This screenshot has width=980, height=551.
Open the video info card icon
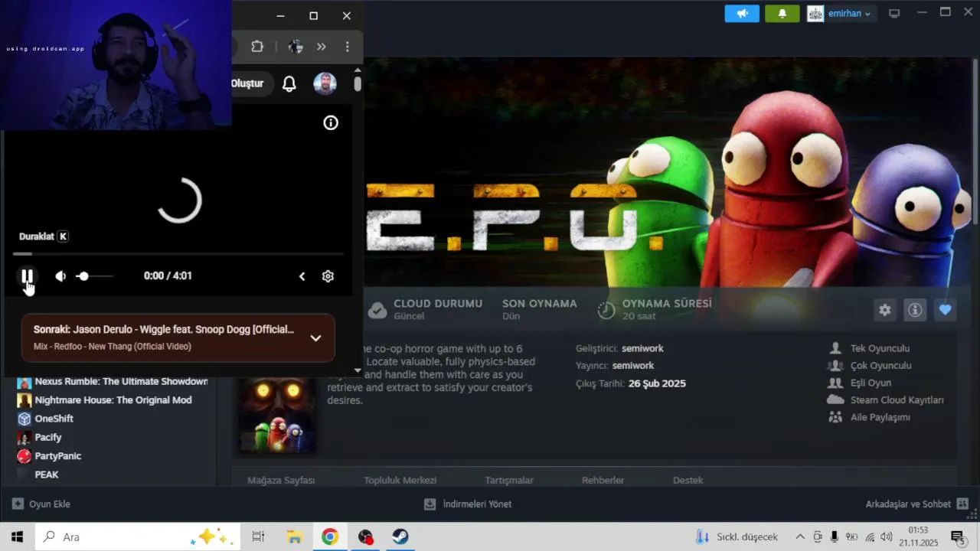[331, 122]
